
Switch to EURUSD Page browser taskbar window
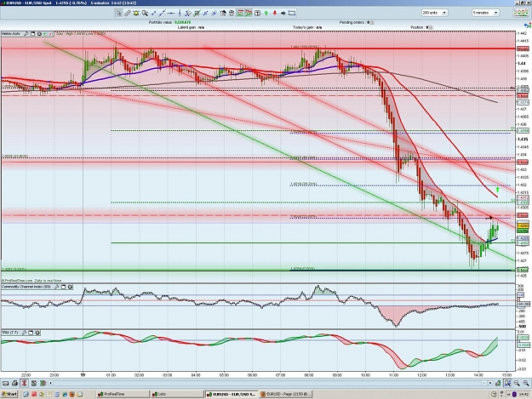[x=286, y=394]
